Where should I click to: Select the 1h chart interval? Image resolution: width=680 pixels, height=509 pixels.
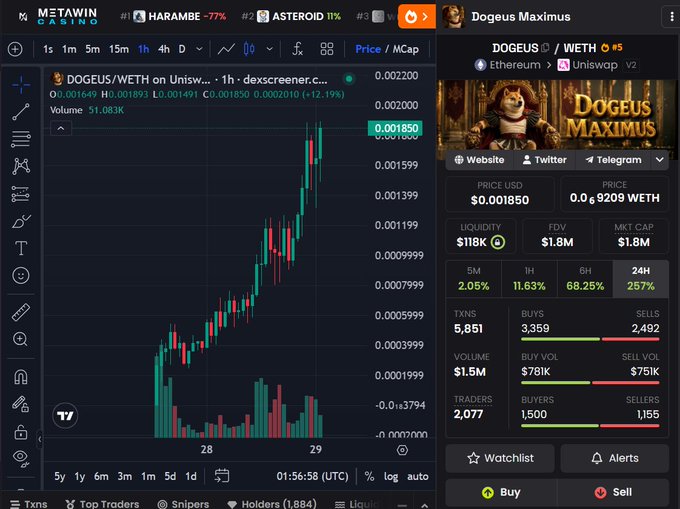[144, 49]
